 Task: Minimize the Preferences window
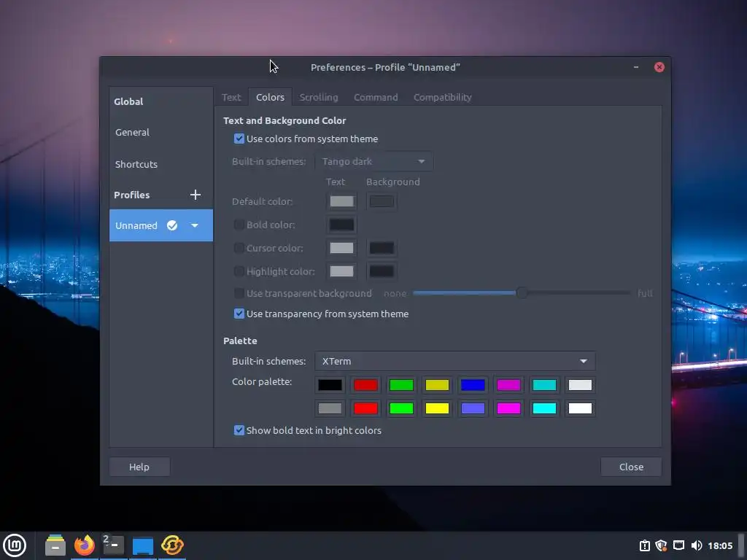pyautogui.click(x=636, y=67)
